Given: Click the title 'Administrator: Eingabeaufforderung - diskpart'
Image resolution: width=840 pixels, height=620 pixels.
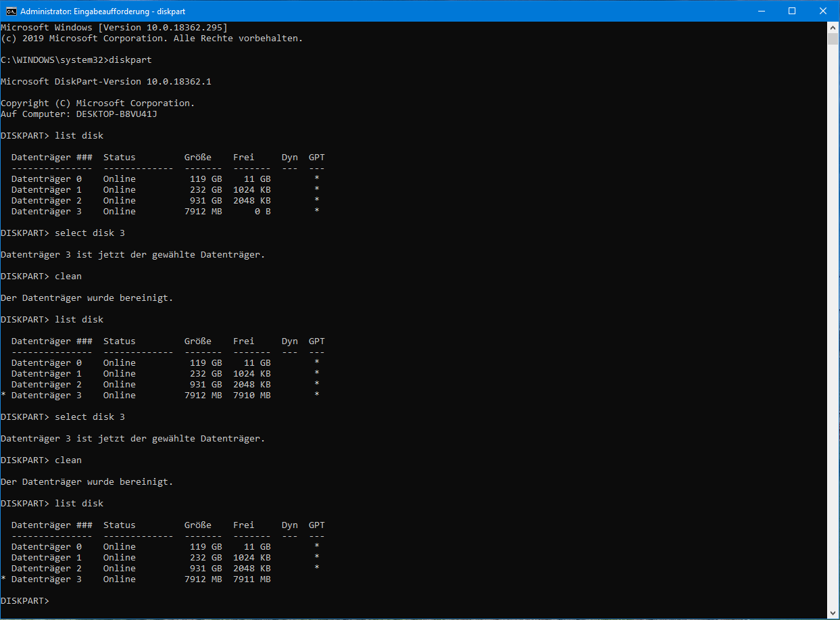Looking at the screenshot, I should 103,11.
